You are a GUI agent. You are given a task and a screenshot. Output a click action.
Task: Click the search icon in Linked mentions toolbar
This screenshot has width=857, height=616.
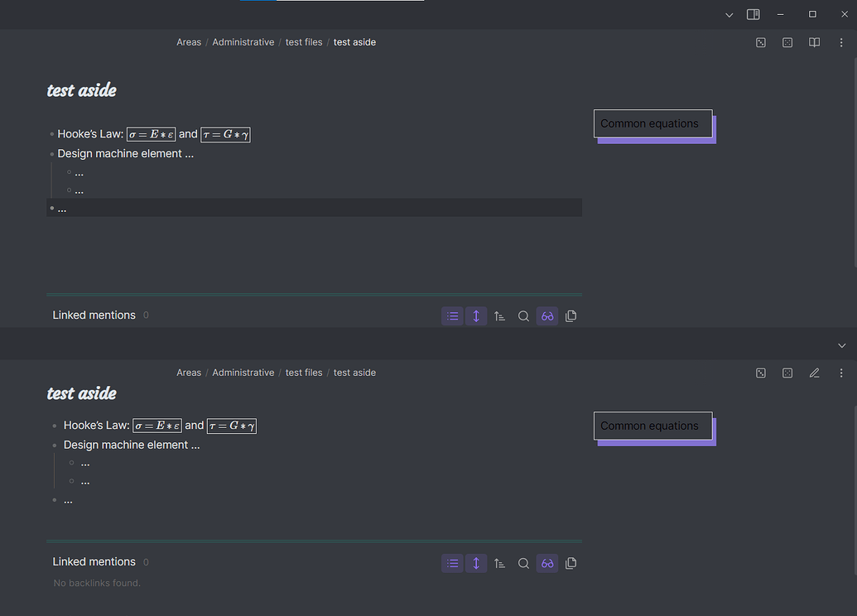pyautogui.click(x=523, y=315)
